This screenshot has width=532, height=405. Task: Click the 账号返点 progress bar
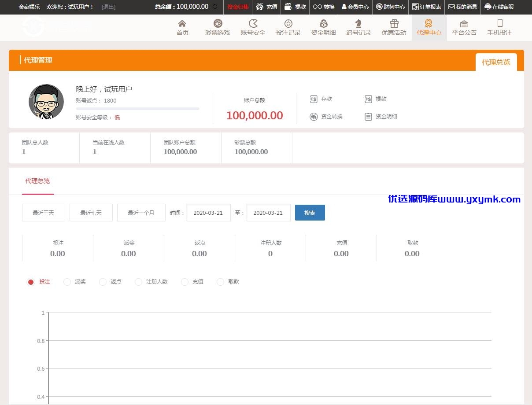(x=137, y=108)
